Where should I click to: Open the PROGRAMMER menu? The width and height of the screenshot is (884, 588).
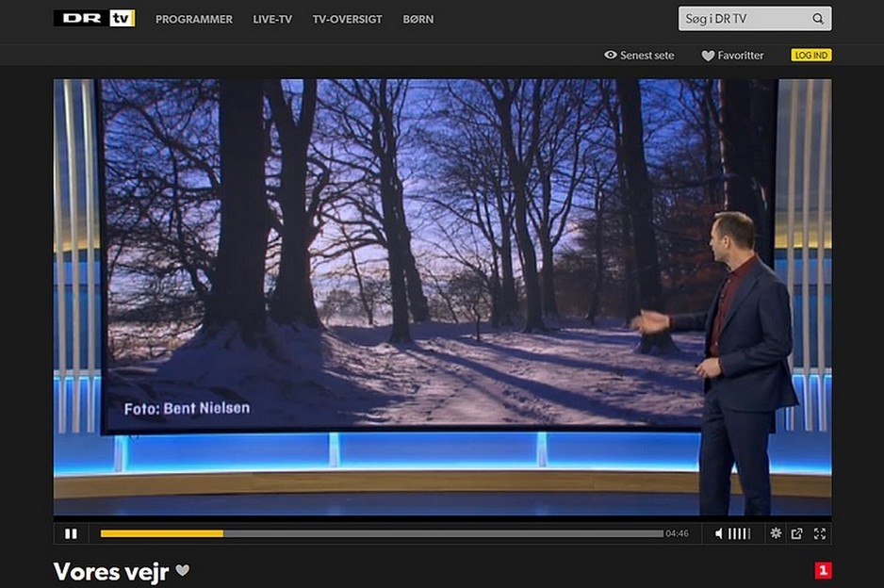pyautogui.click(x=194, y=19)
